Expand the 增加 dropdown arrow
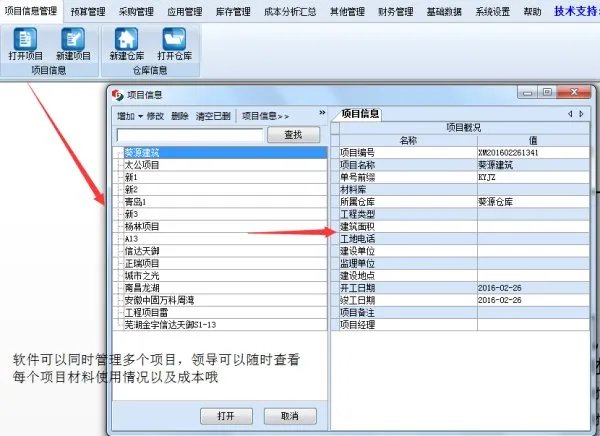Viewport: 600px width, 436px height. pyautogui.click(x=140, y=116)
